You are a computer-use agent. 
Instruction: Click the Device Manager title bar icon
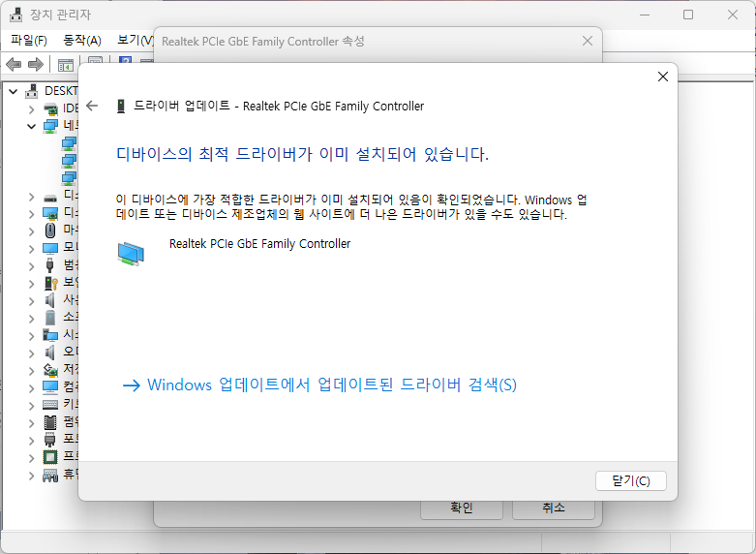[x=16, y=15]
